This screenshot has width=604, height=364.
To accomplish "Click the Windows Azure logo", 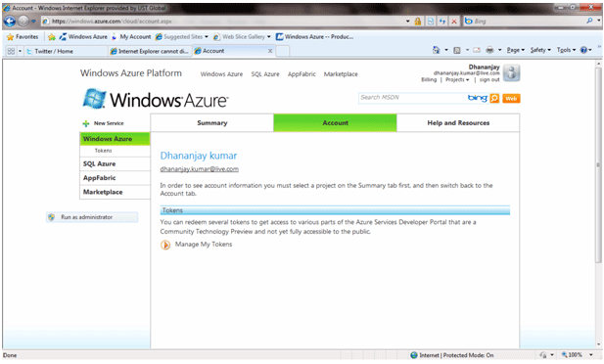I will point(156,100).
